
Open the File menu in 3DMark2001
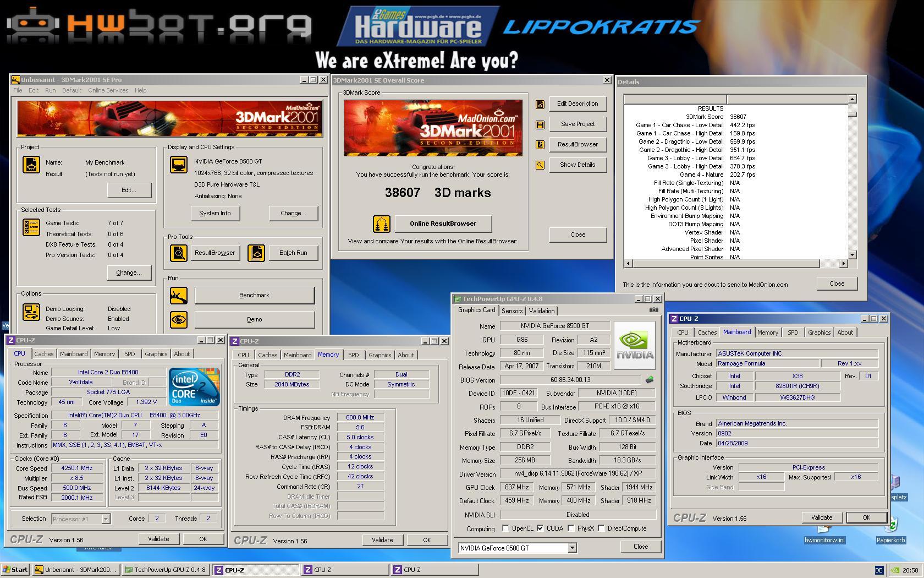click(18, 90)
